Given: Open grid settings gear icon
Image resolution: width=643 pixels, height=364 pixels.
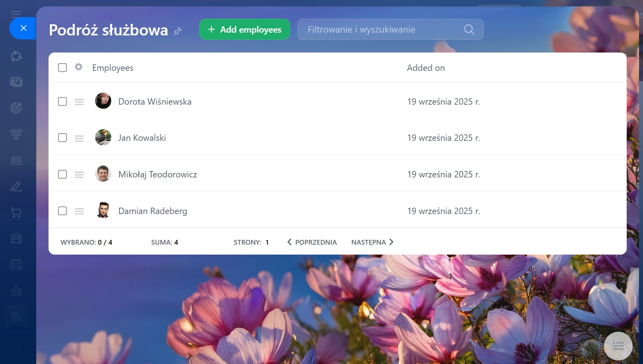Looking at the screenshot, I should click(x=79, y=67).
